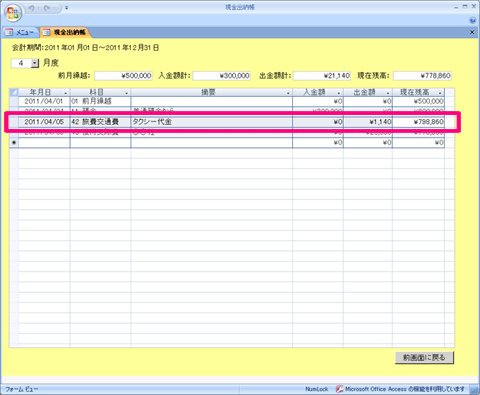Open the 摘要 column filter arrow
The width and height of the screenshot is (480, 395).
288,93
